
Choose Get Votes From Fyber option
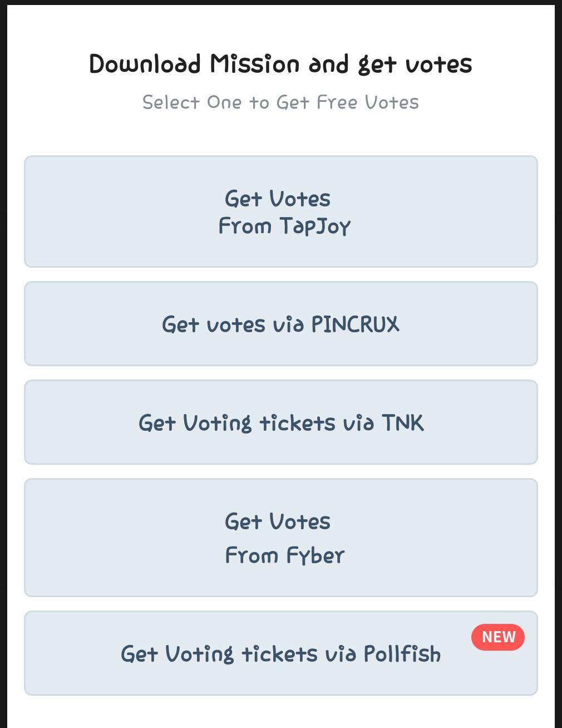[x=280, y=538]
